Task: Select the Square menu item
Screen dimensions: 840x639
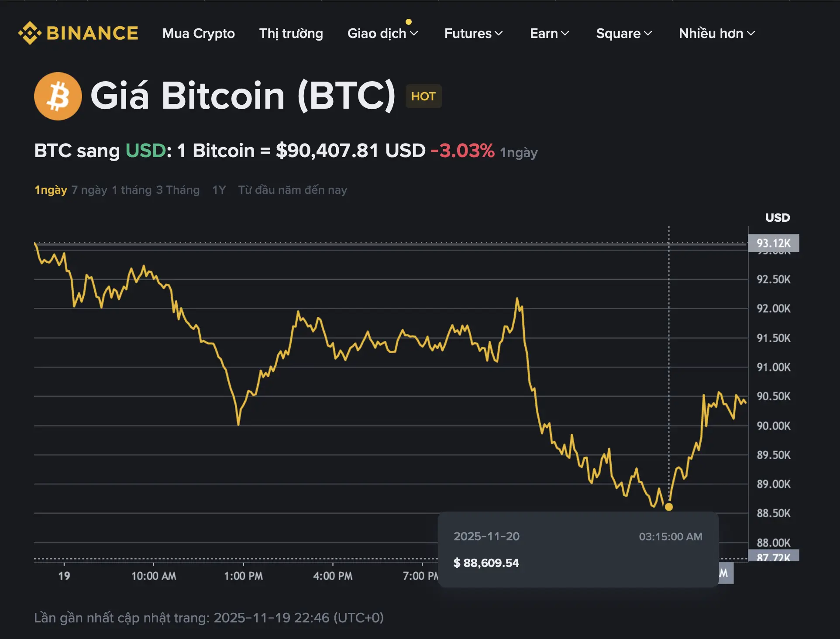Action: [624, 34]
